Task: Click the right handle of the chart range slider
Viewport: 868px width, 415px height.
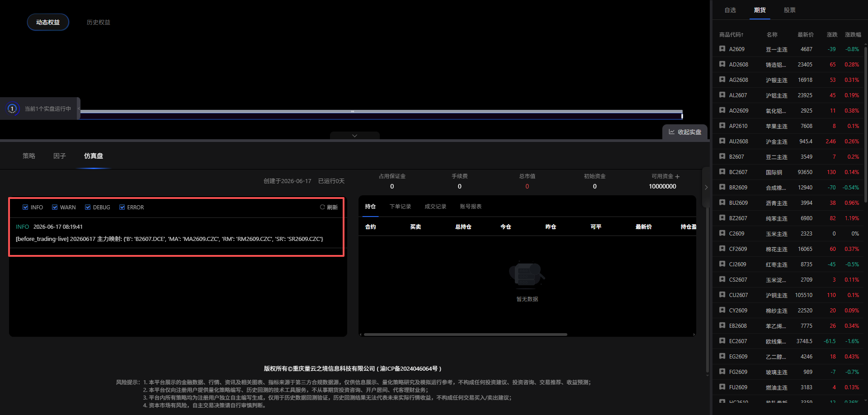Action: pos(682,116)
